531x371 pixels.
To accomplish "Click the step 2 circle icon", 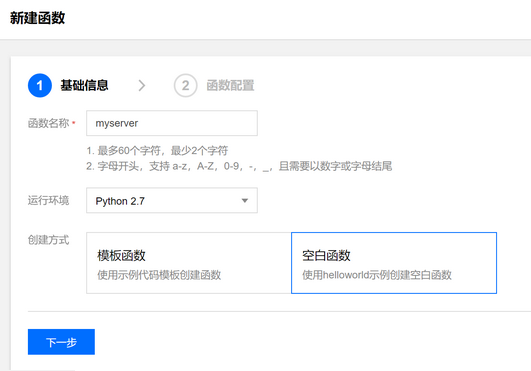I will (186, 85).
